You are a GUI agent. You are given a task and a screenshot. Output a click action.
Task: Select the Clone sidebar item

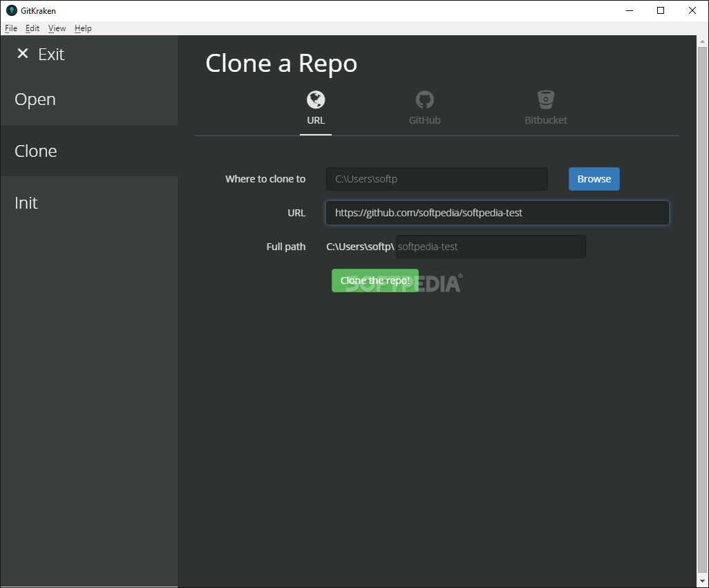tap(36, 151)
